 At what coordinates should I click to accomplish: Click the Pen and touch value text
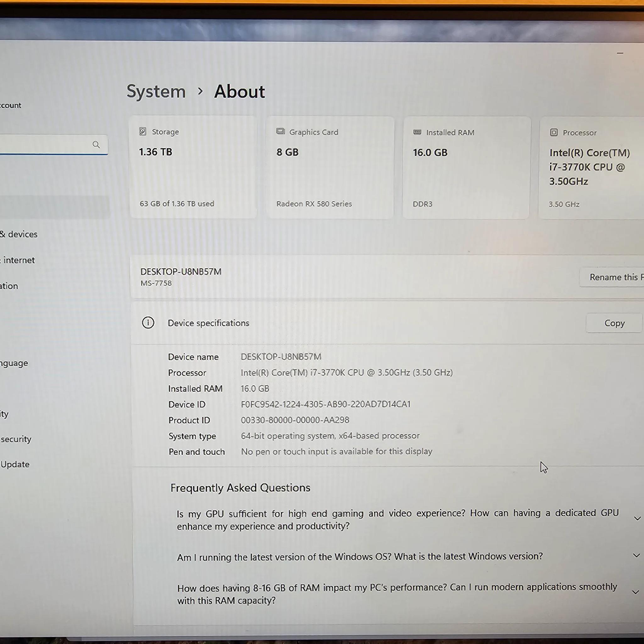336,452
